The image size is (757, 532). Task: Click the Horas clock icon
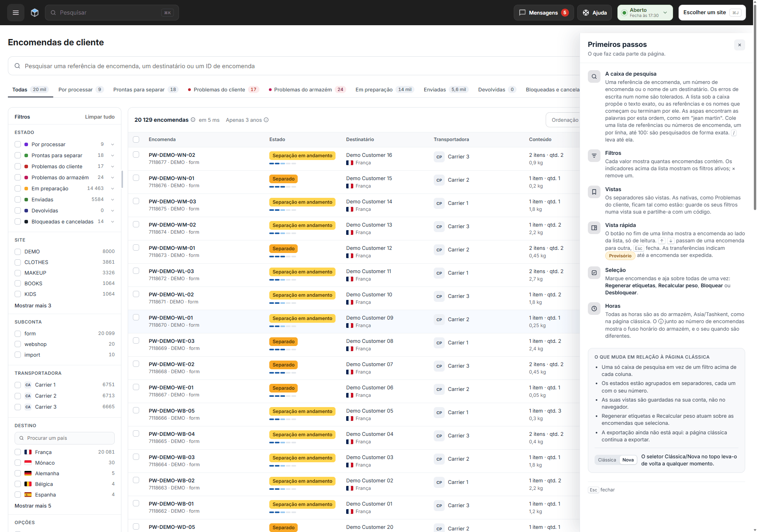tap(594, 309)
